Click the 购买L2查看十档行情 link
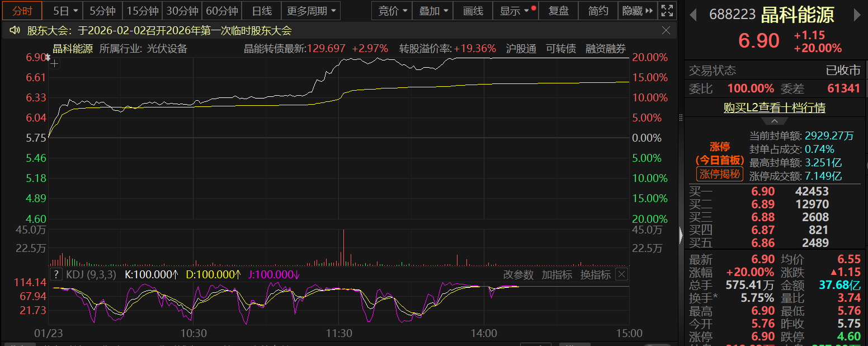The image size is (868, 346). [x=774, y=107]
